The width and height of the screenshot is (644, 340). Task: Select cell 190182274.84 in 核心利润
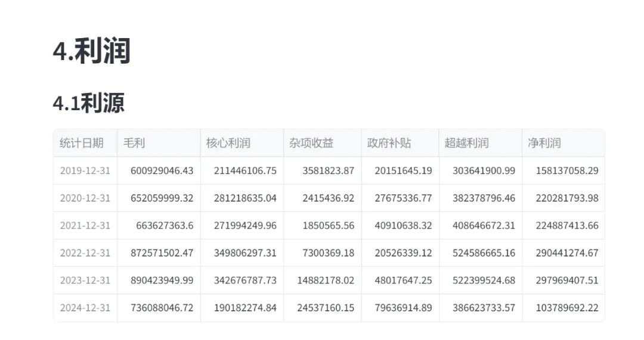click(x=242, y=308)
